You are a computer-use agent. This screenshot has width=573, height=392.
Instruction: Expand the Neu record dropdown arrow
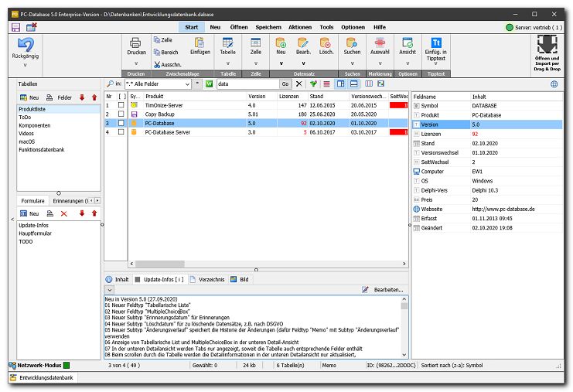(x=281, y=63)
